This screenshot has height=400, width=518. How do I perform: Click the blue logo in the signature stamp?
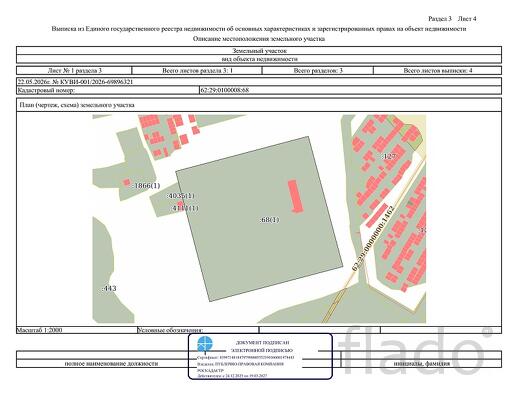[x=204, y=344]
